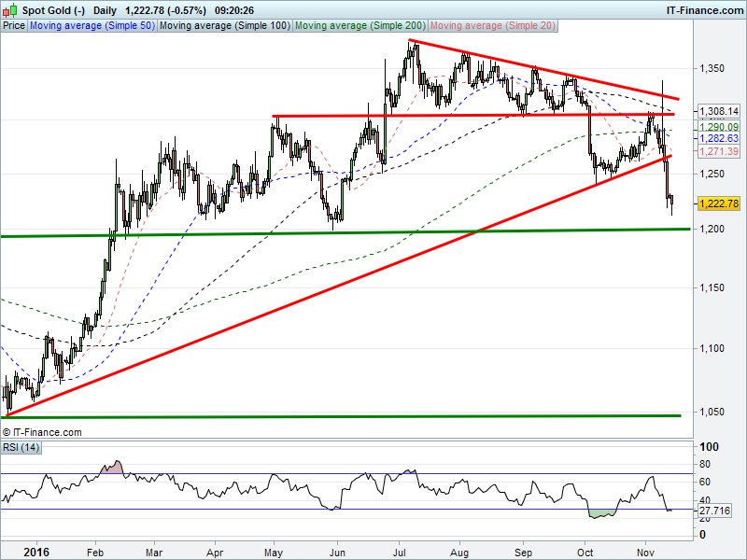Click the 2016 year label on time axis
The width and height of the screenshot is (747, 560).
36,553
